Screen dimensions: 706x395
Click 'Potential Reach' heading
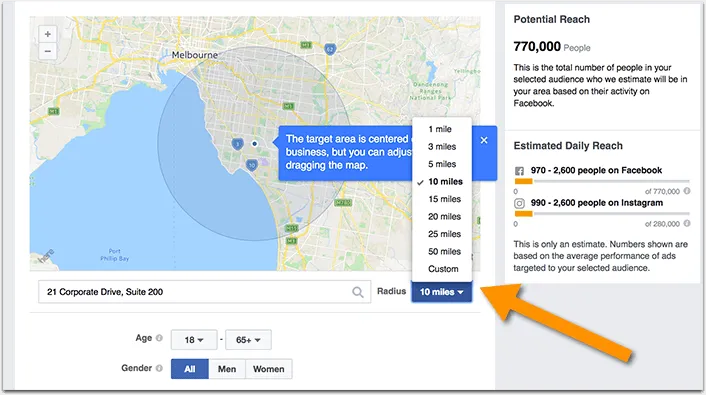tap(552, 19)
